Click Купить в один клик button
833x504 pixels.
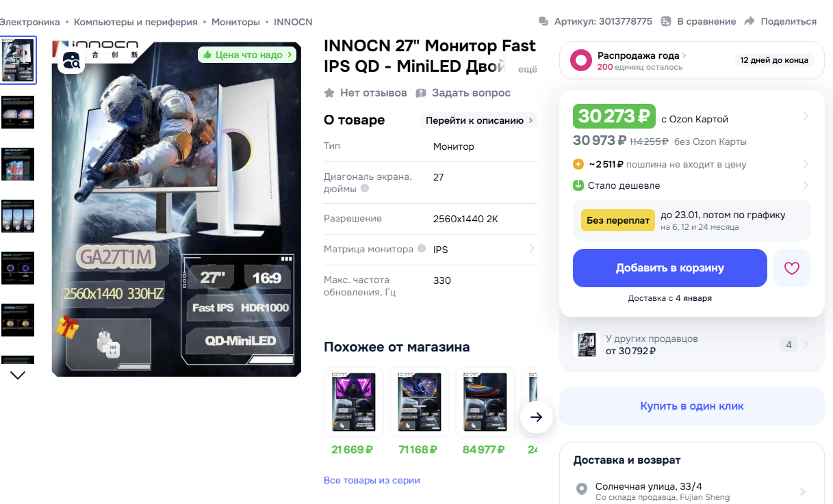pos(692,406)
